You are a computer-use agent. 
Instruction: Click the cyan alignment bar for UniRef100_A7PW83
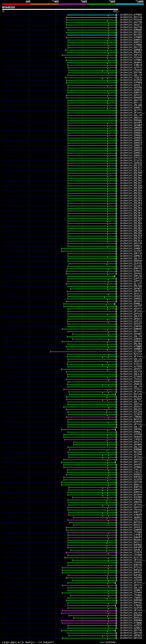(92, 15)
